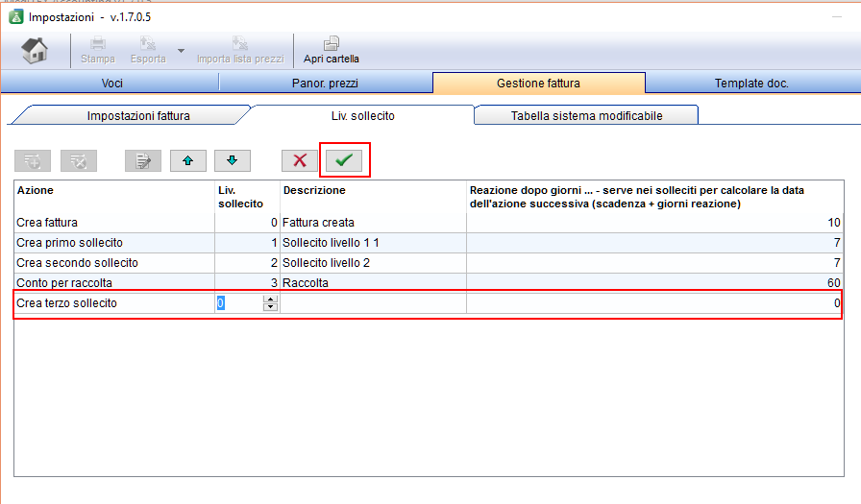Screen dimensions: 861x504
Task: Go to the Home screen icon
Action: [x=35, y=51]
